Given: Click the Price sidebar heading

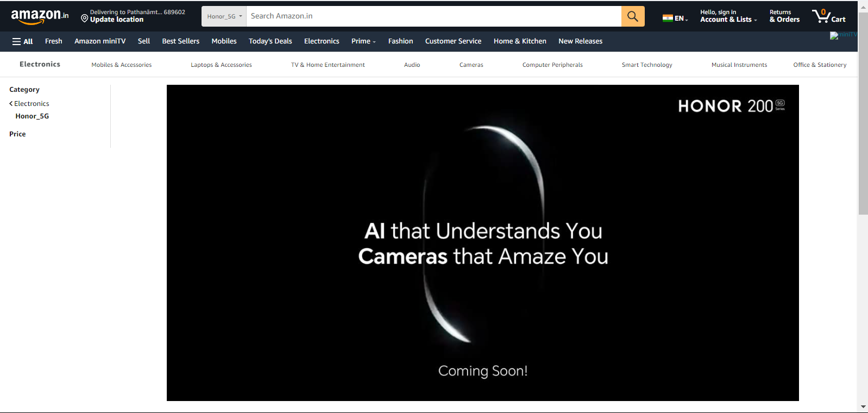Looking at the screenshot, I should 17,134.
